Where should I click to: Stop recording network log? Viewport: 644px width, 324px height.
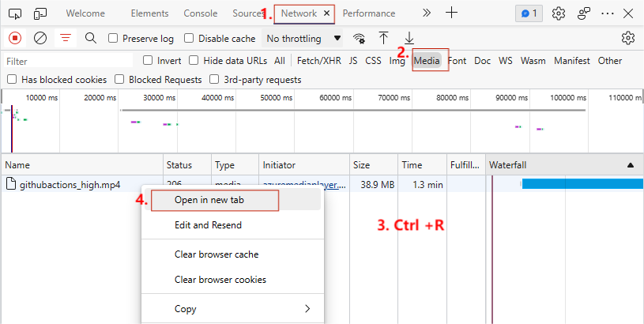(15, 38)
